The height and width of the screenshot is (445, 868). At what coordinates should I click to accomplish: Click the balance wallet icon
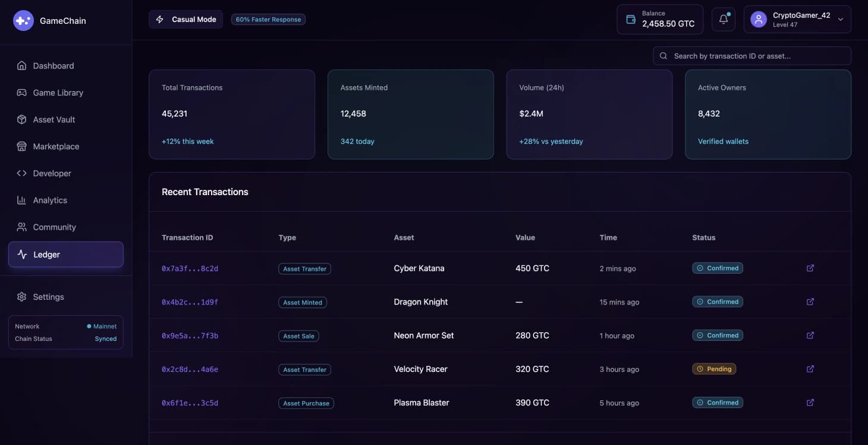631,18
